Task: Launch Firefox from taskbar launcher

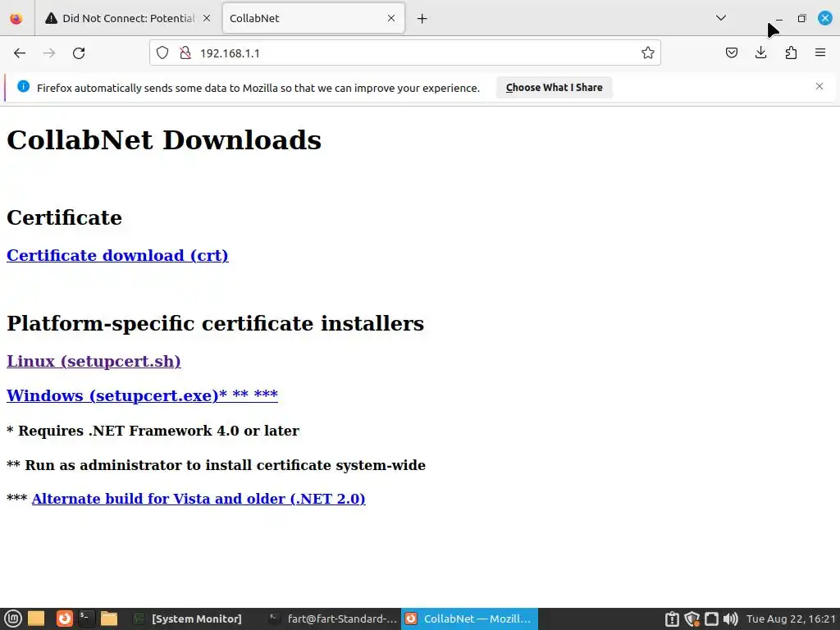Action: tap(64, 619)
